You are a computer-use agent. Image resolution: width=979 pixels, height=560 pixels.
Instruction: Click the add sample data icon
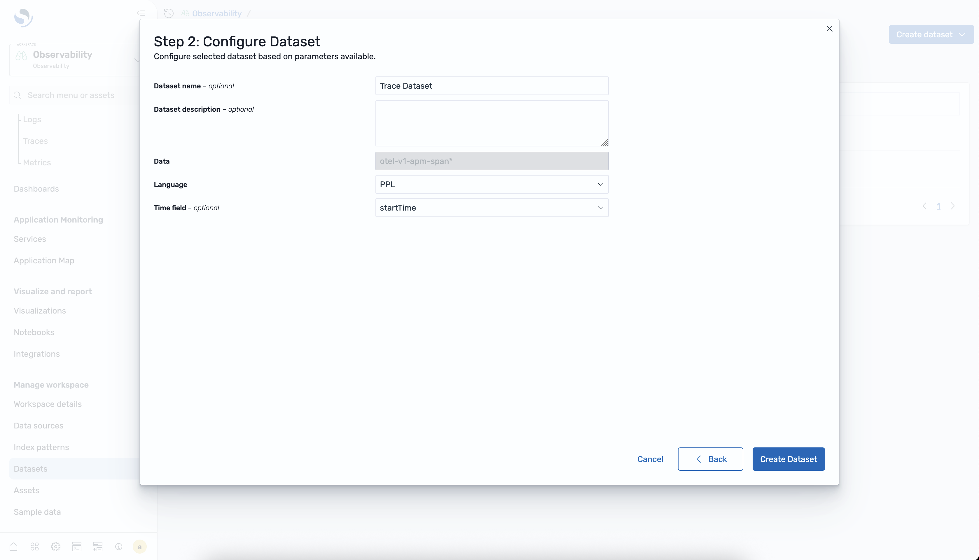[98, 546]
